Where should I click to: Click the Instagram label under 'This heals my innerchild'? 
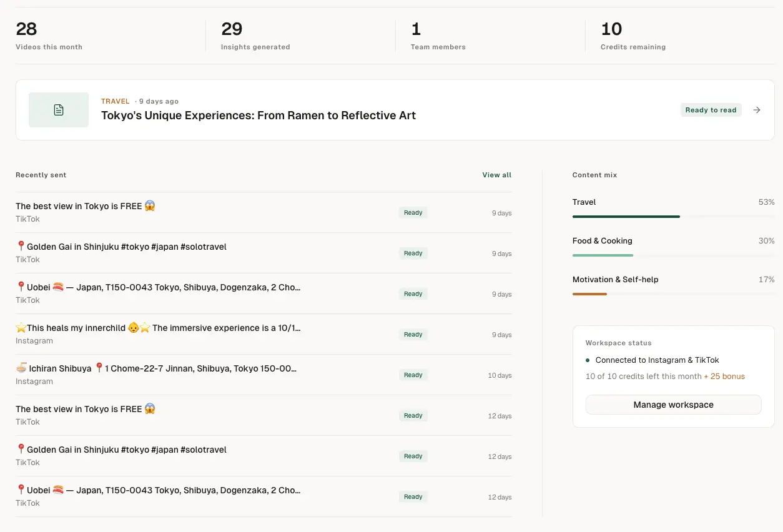point(34,341)
